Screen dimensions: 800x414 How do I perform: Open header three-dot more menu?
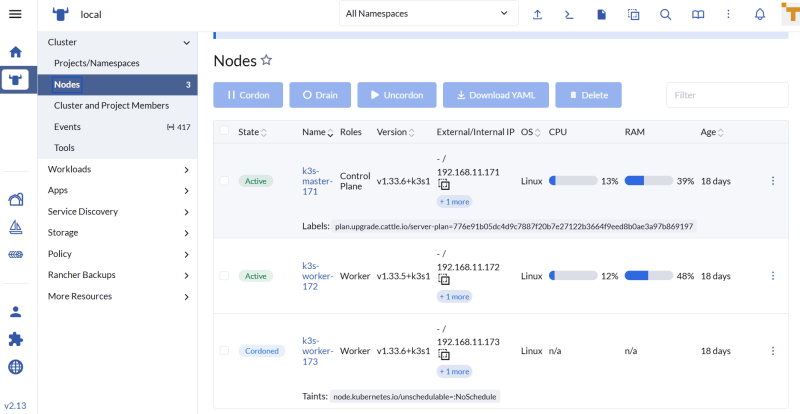click(729, 14)
